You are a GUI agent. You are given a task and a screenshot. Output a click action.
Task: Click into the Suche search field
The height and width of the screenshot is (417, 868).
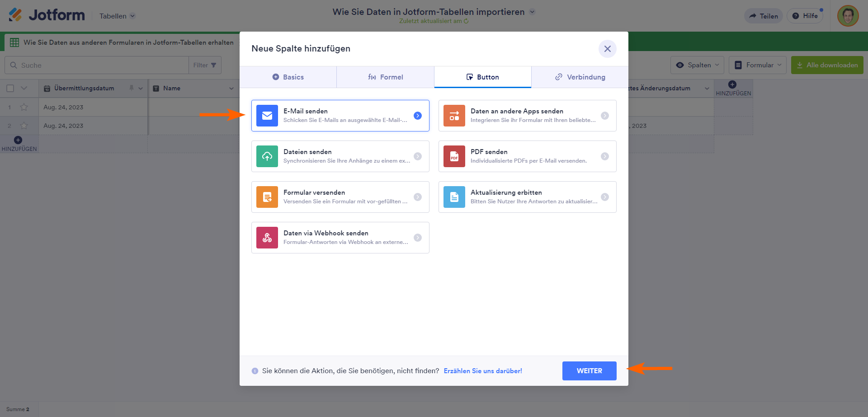(x=102, y=65)
